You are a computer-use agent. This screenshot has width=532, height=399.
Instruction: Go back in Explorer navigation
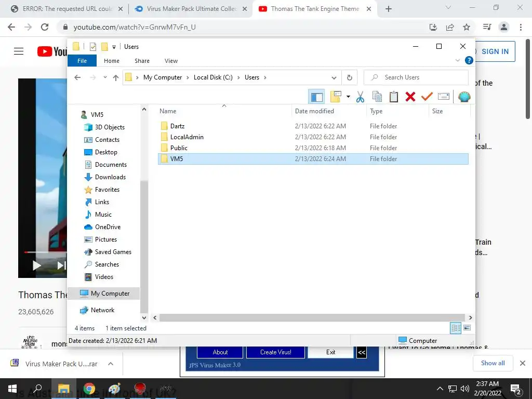point(77,78)
